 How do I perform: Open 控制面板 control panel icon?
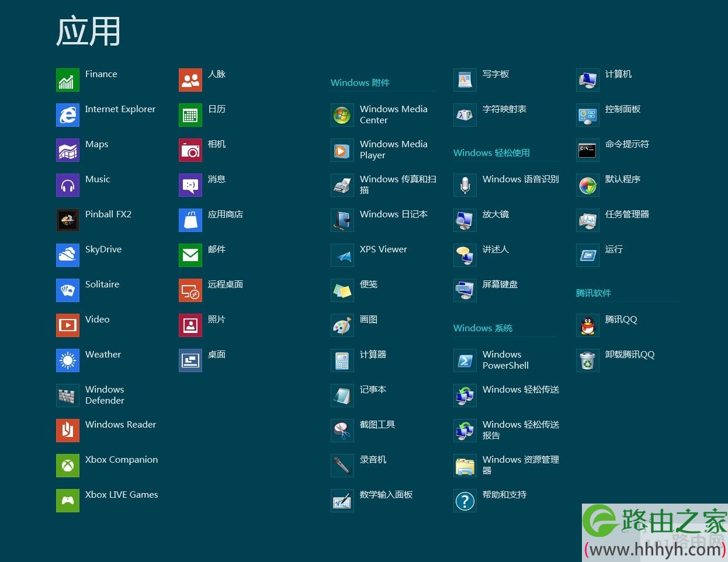(x=588, y=115)
